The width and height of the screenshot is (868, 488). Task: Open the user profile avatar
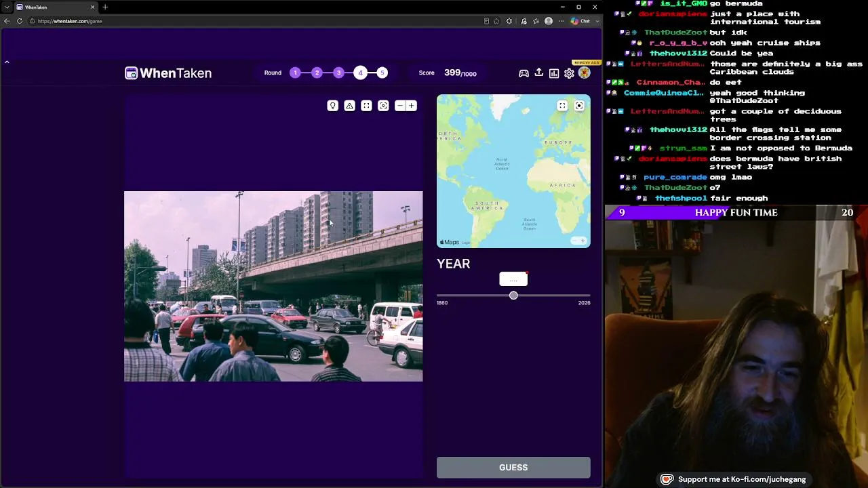tap(584, 73)
